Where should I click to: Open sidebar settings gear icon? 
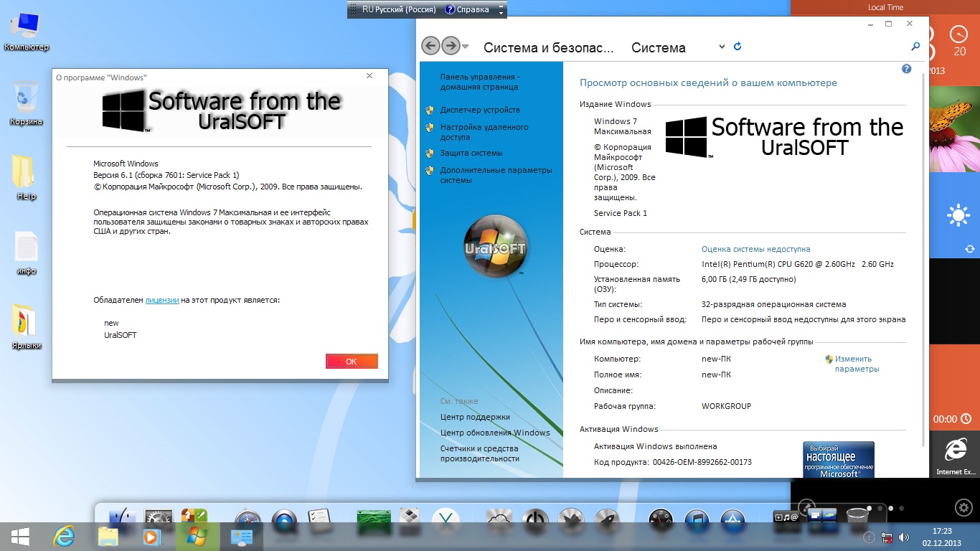pyautogui.click(x=963, y=507)
